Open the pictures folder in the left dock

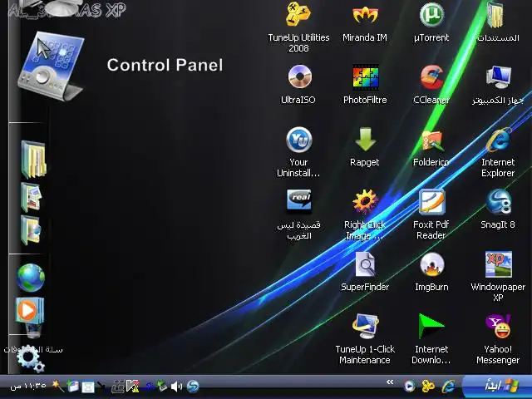(x=31, y=197)
